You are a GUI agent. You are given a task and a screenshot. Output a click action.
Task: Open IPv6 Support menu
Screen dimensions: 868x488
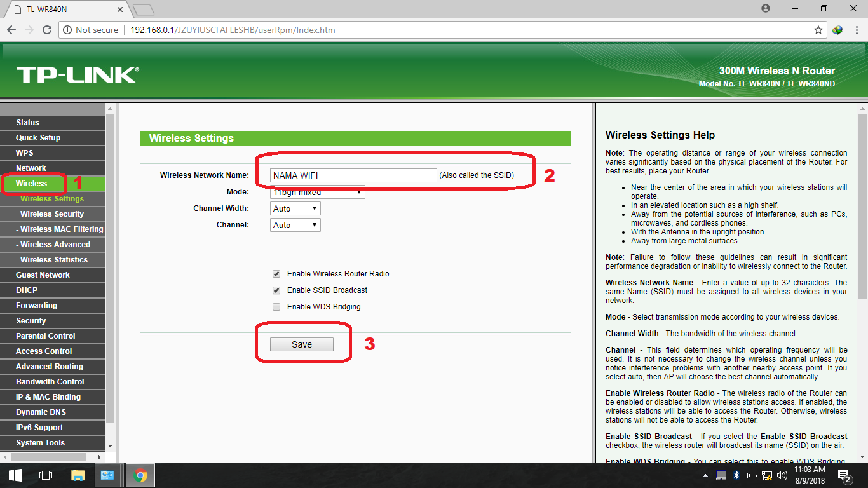click(x=52, y=428)
